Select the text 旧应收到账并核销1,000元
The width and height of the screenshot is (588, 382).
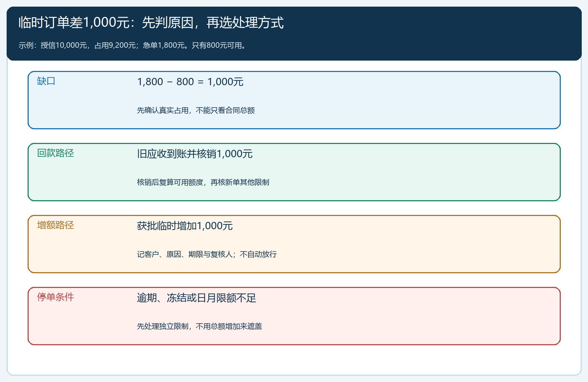pyautogui.click(x=195, y=154)
